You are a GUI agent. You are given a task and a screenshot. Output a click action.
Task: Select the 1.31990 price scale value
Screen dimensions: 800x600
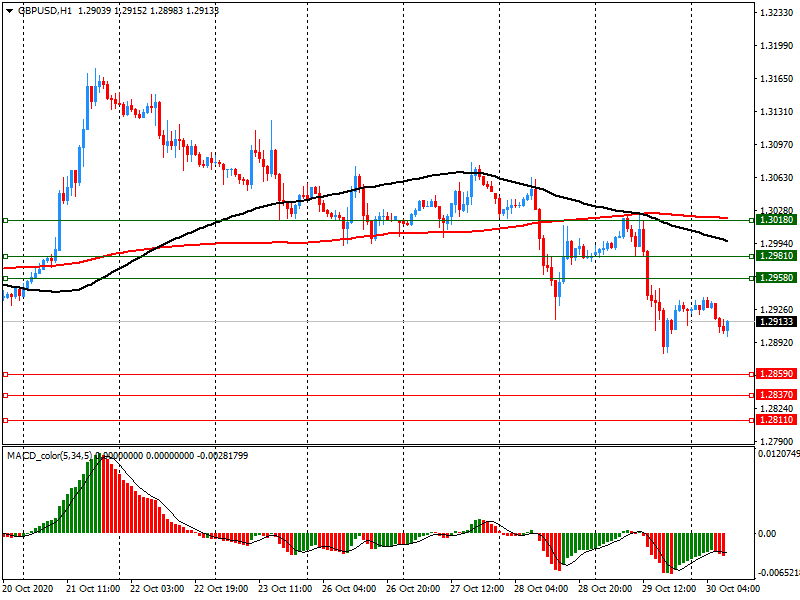point(777,46)
